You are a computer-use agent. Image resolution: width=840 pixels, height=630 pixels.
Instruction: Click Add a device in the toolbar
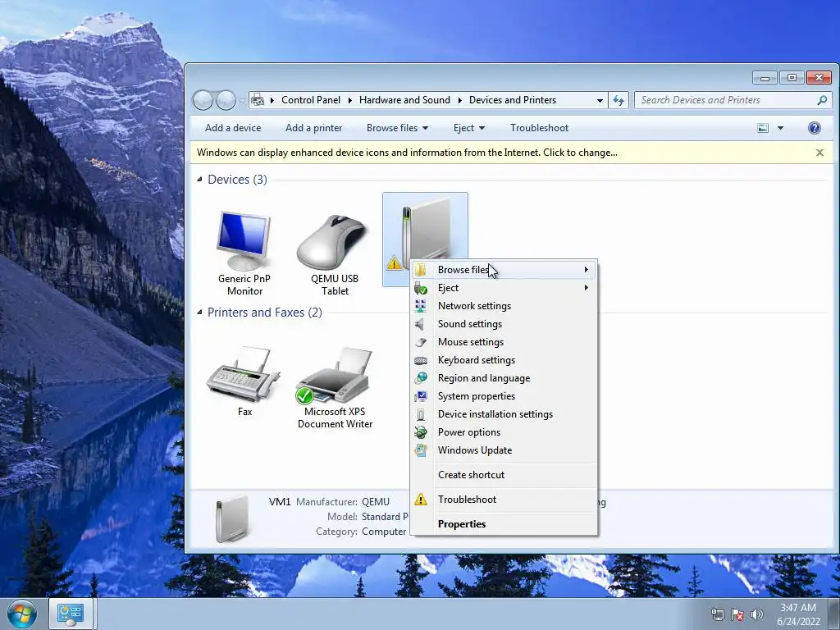click(x=233, y=128)
